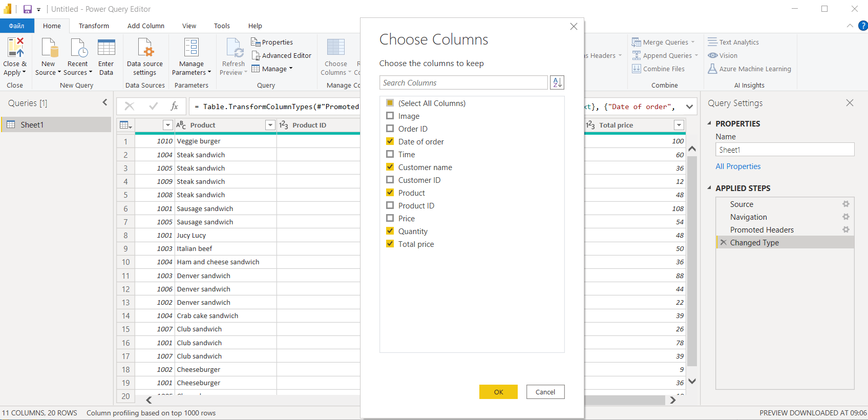
Task: Open the Source step gear settings
Action: pos(845,204)
